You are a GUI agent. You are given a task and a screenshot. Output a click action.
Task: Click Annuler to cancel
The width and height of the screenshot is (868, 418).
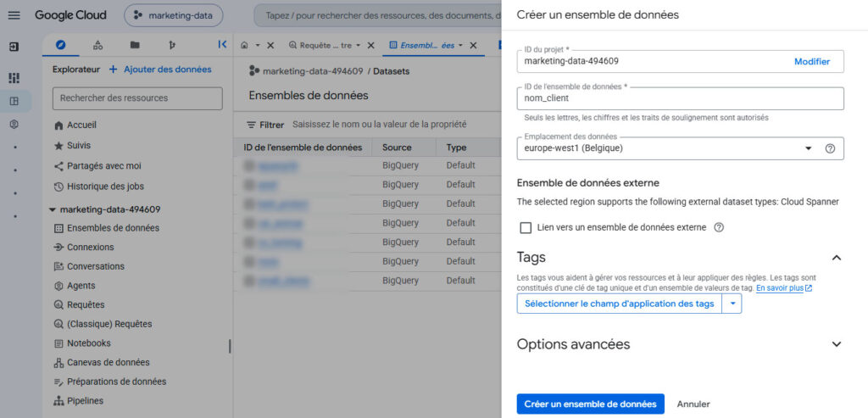click(693, 404)
